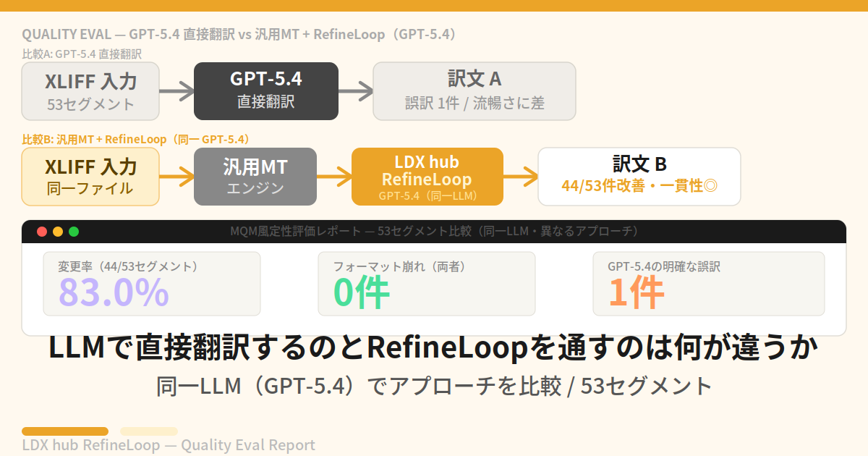
Task: Click the gray arrow from XLIFF 入力 to GPT-5.4
Action: click(177, 91)
